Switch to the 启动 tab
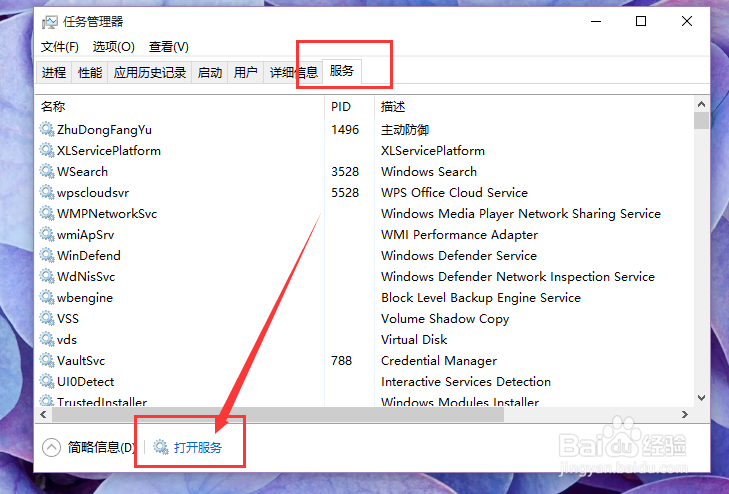729x494 pixels. (210, 72)
